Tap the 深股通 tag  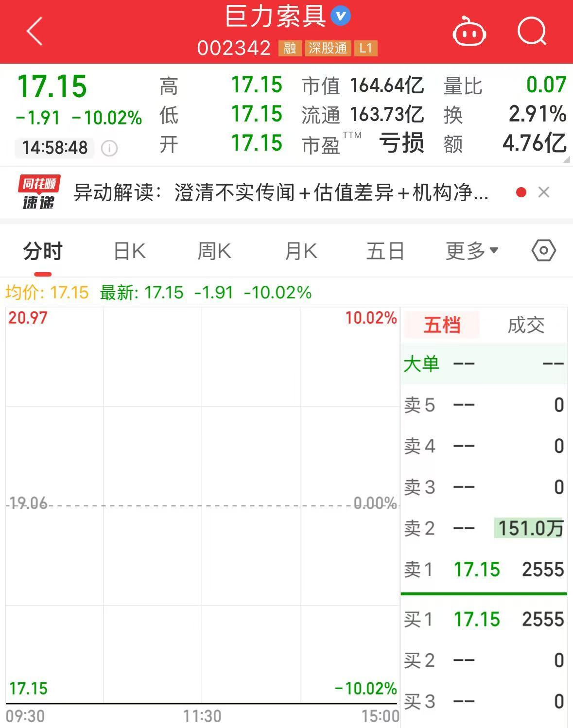pyautogui.click(x=328, y=48)
